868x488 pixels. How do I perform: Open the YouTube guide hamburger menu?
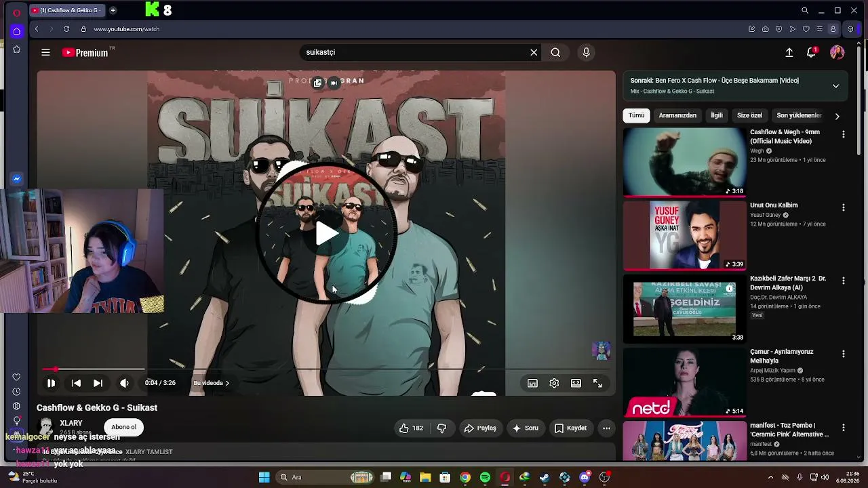[45, 52]
